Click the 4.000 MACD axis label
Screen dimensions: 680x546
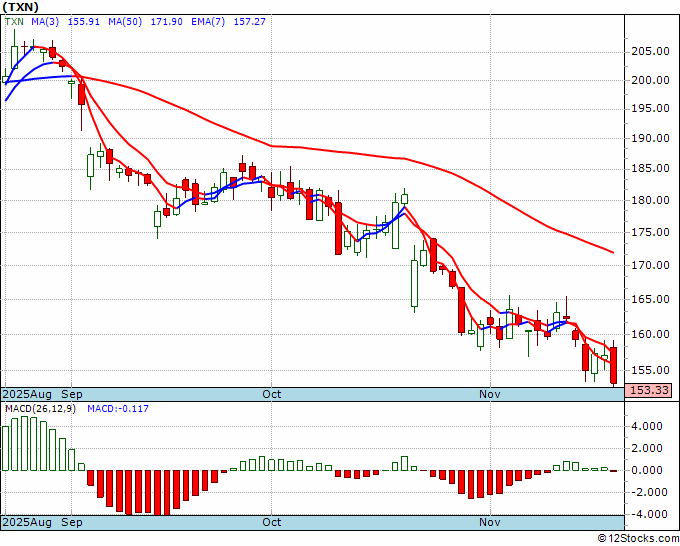click(x=647, y=426)
